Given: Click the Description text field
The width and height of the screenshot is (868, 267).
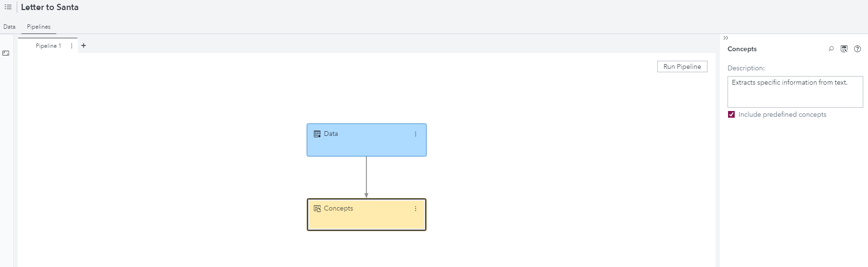Looking at the screenshot, I should (795, 92).
